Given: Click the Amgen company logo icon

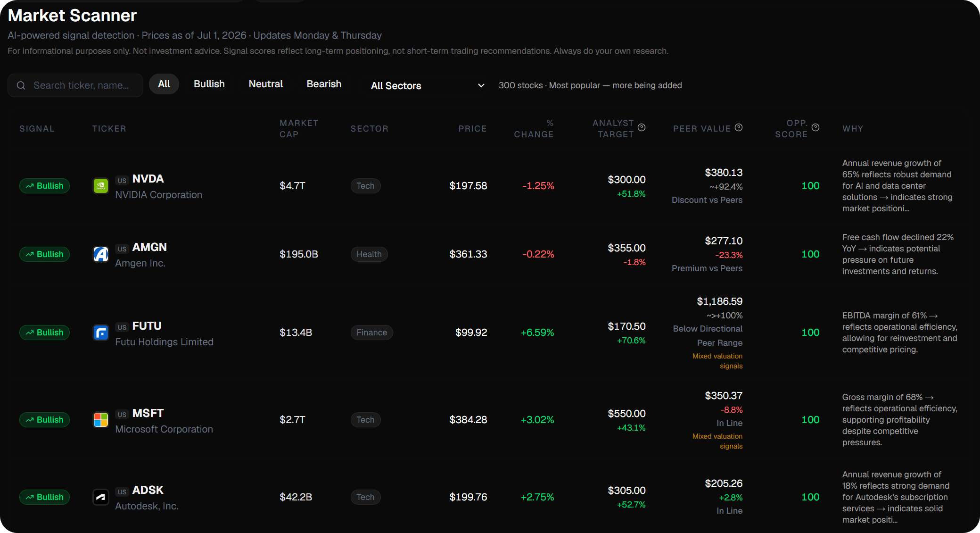Looking at the screenshot, I should pos(100,254).
